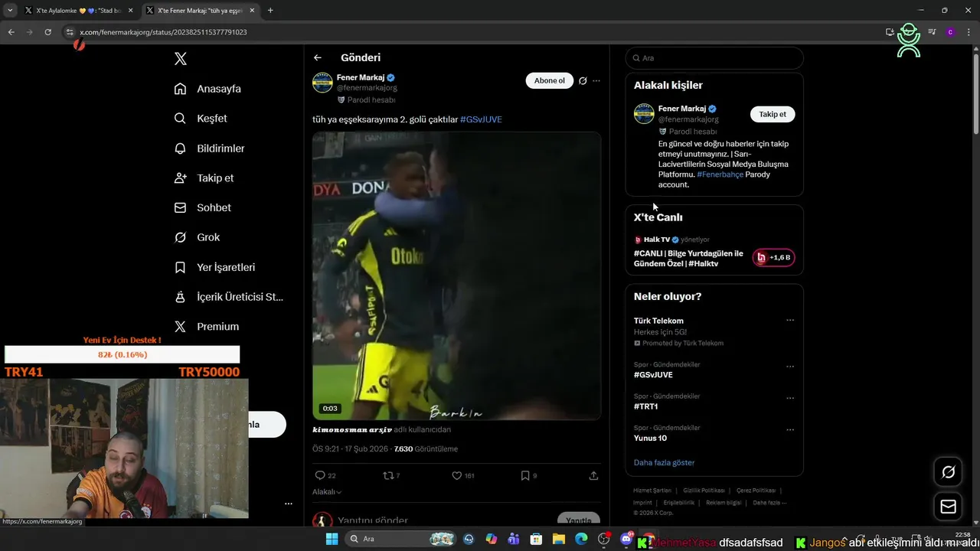Viewport: 980px width, 551px height.
Task: Open Halk TV #CANLI live title
Action: click(x=688, y=259)
